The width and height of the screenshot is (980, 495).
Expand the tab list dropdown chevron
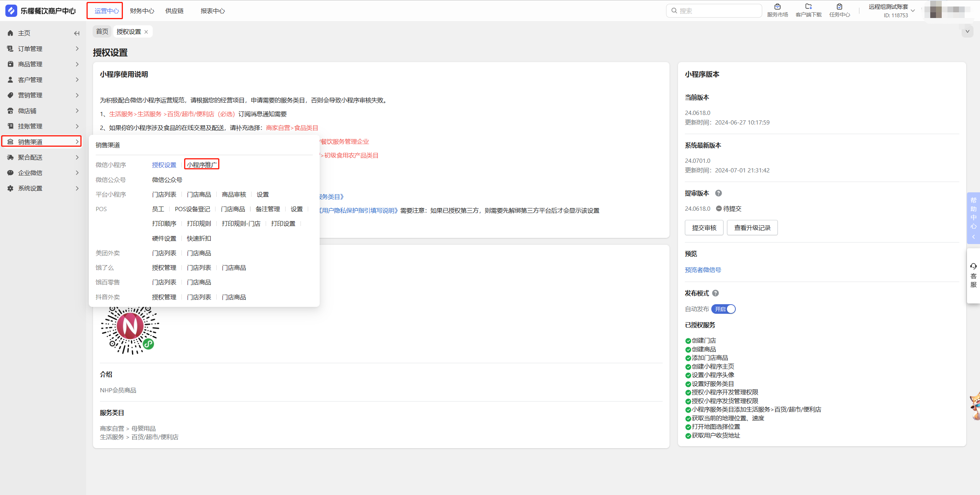tap(967, 31)
